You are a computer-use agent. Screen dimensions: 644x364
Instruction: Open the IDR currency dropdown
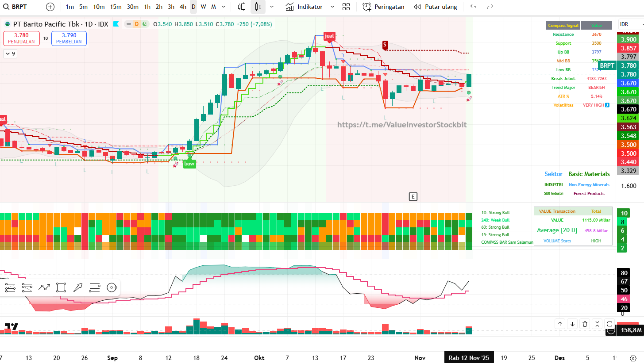(x=631, y=24)
